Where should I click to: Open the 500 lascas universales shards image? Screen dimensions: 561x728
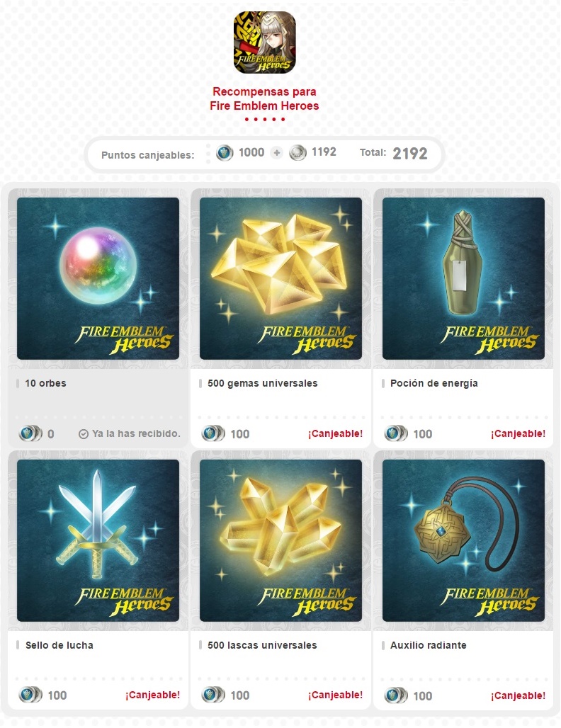(280, 540)
